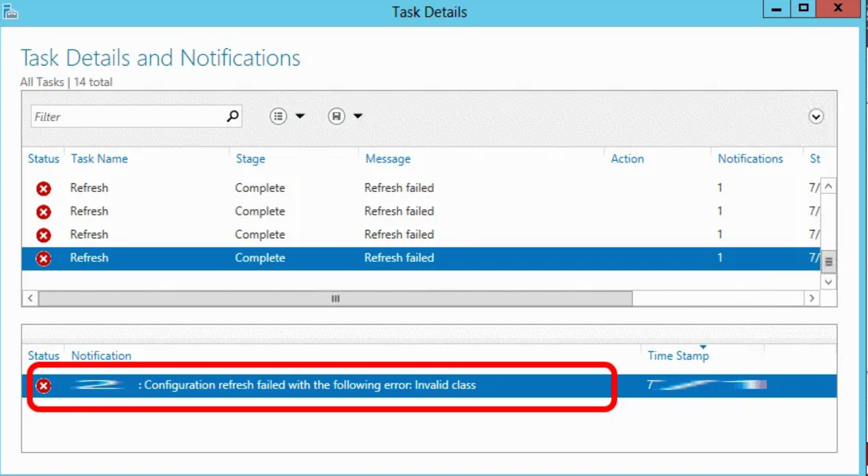Sort tasks by the Message column header

point(388,158)
